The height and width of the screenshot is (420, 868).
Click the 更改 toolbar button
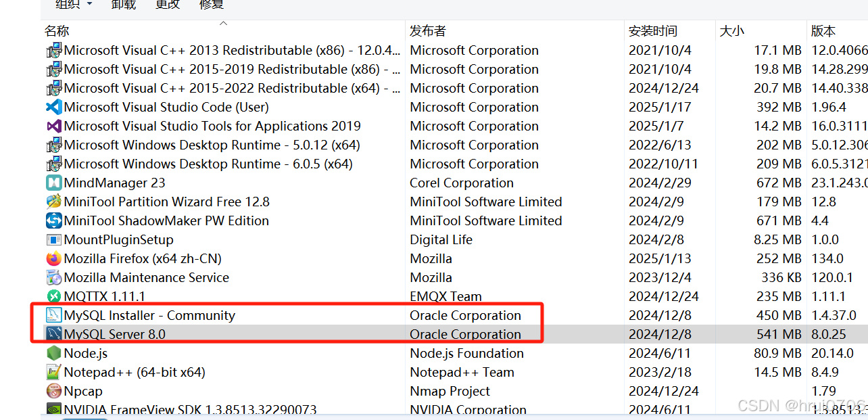click(168, 5)
